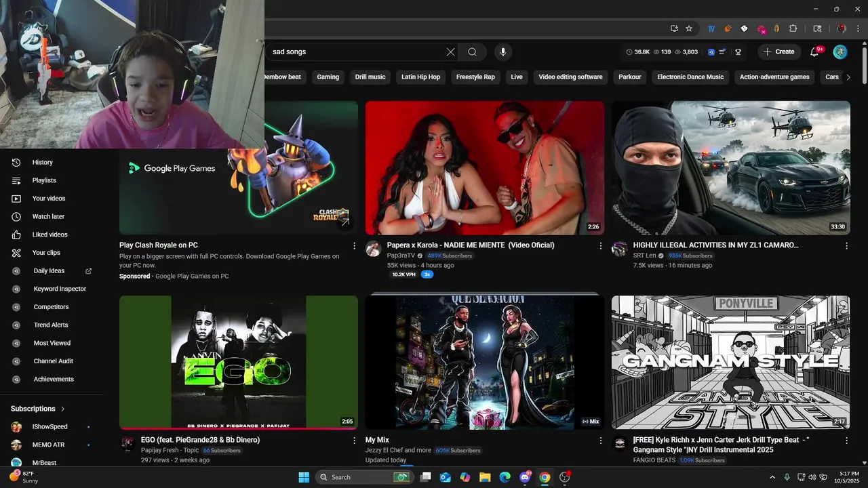Open the History icon in the sidebar
The image size is (868, 488).
pos(16,162)
